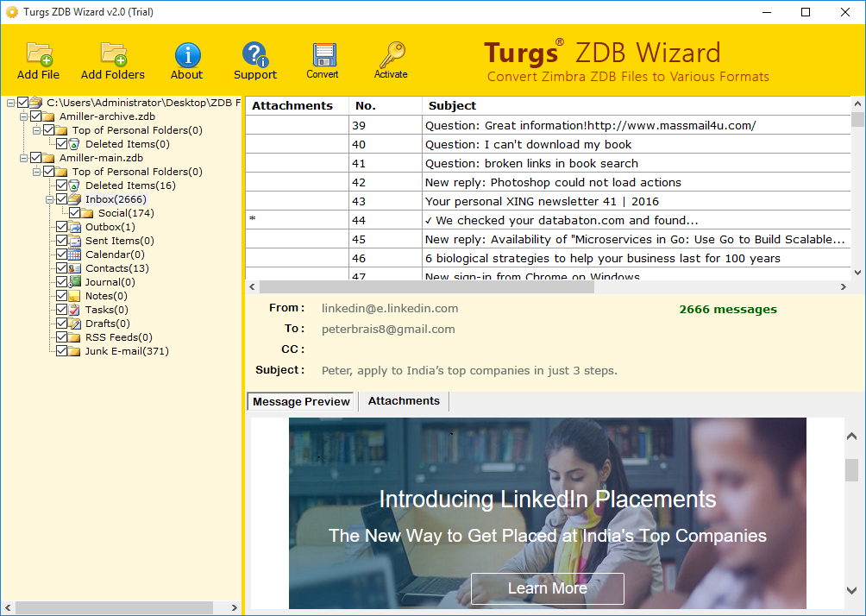This screenshot has height=616, width=866.
Task: Click the Journal(0) book icon
Action: [x=74, y=282]
